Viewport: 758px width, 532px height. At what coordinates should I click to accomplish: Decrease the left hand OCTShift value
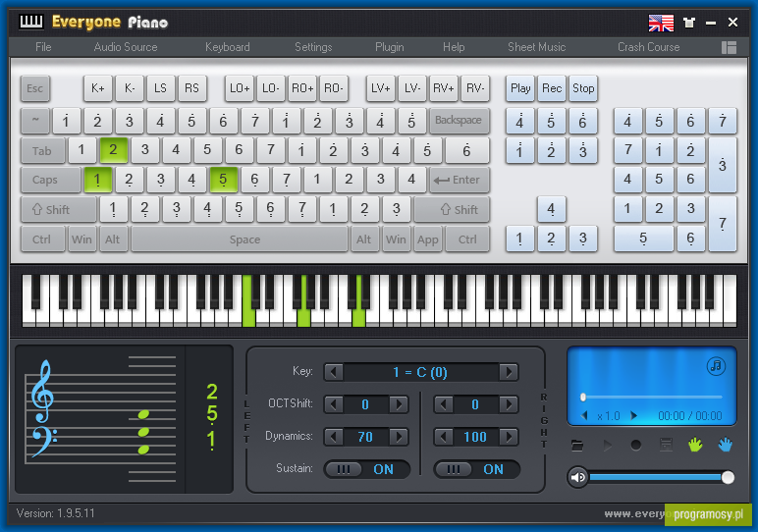coord(334,404)
